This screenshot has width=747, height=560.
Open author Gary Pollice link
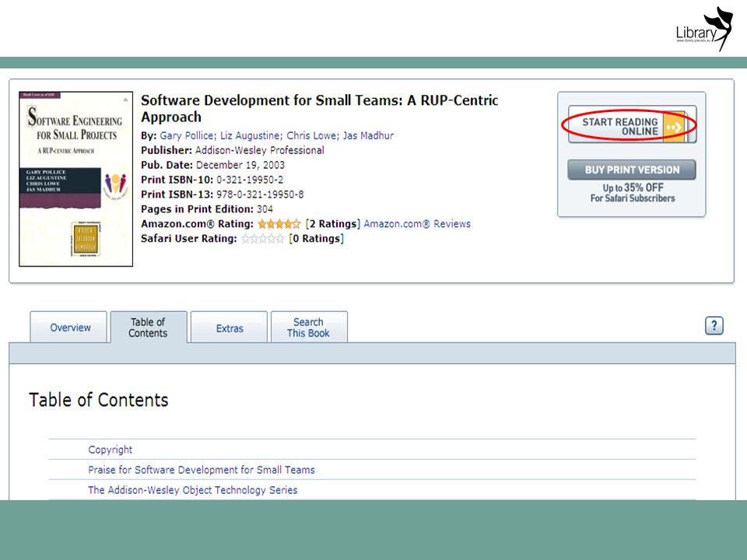coord(188,135)
